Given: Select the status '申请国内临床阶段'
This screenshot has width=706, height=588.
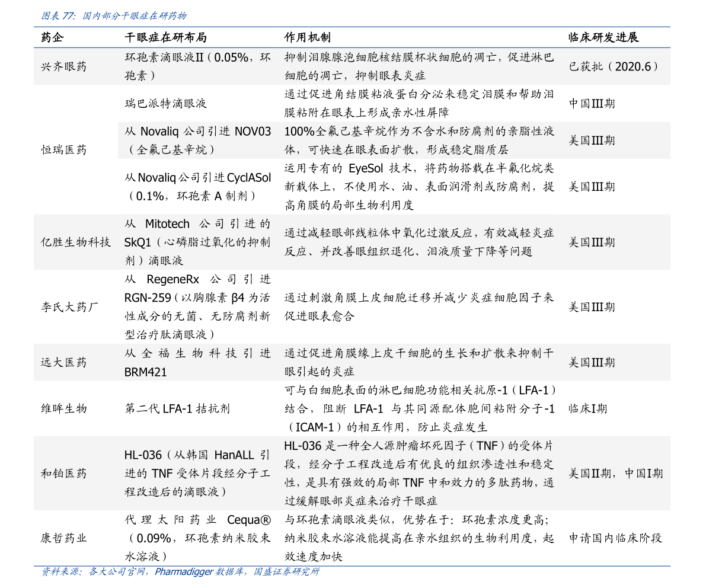Looking at the screenshot, I should point(615,538).
